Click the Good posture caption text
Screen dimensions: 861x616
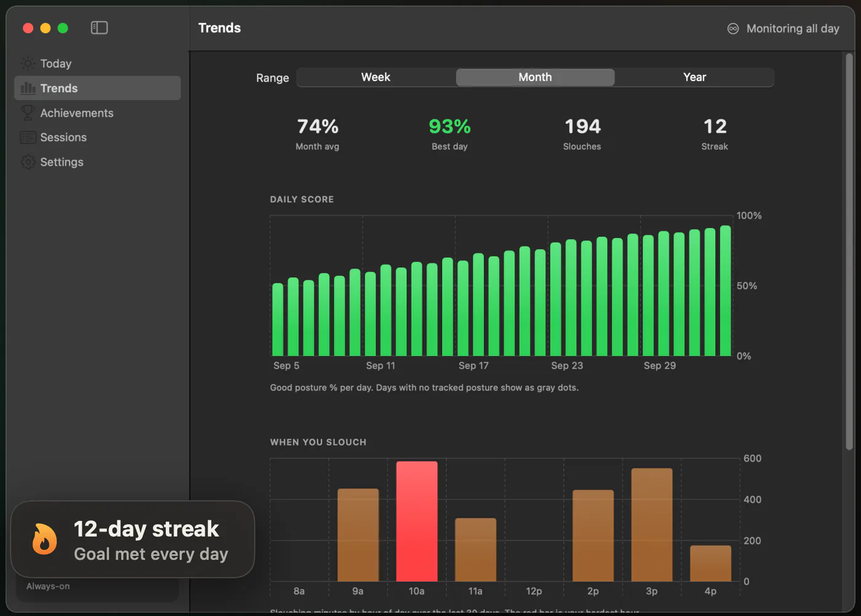424,388
